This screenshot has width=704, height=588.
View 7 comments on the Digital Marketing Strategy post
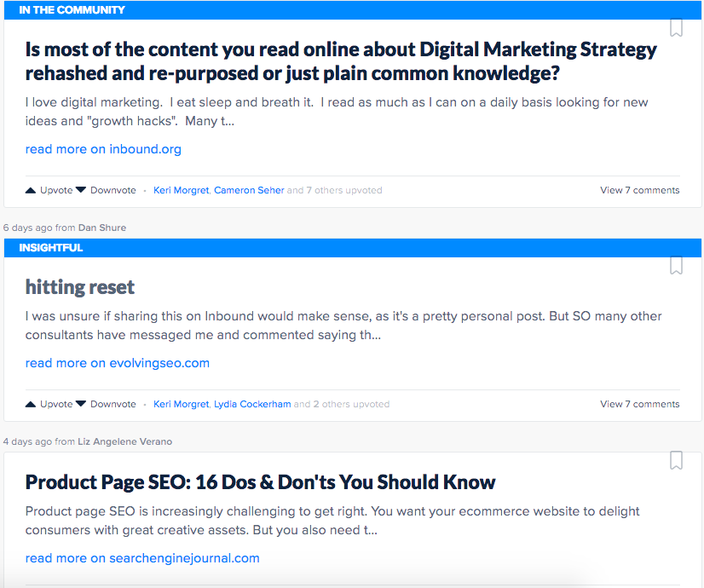[x=640, y=190]
